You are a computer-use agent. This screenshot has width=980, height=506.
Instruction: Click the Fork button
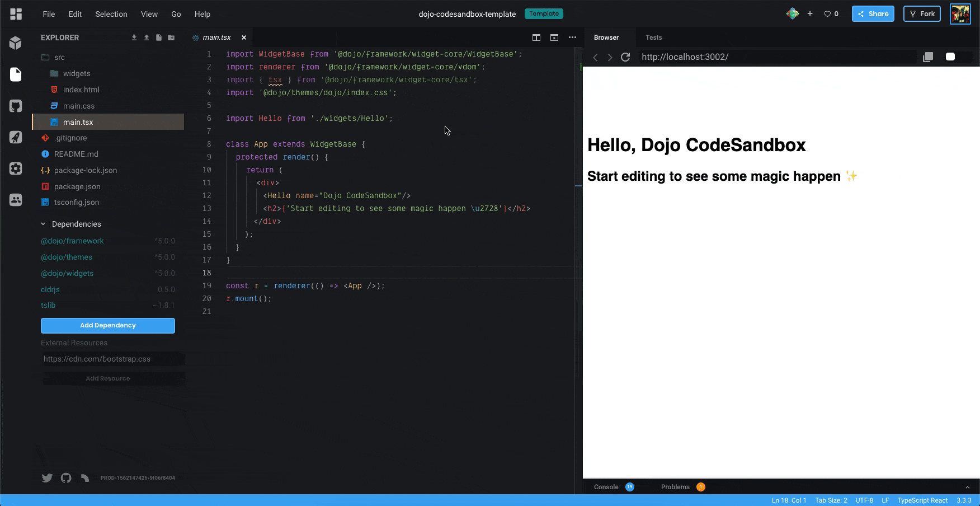point(922,14)
